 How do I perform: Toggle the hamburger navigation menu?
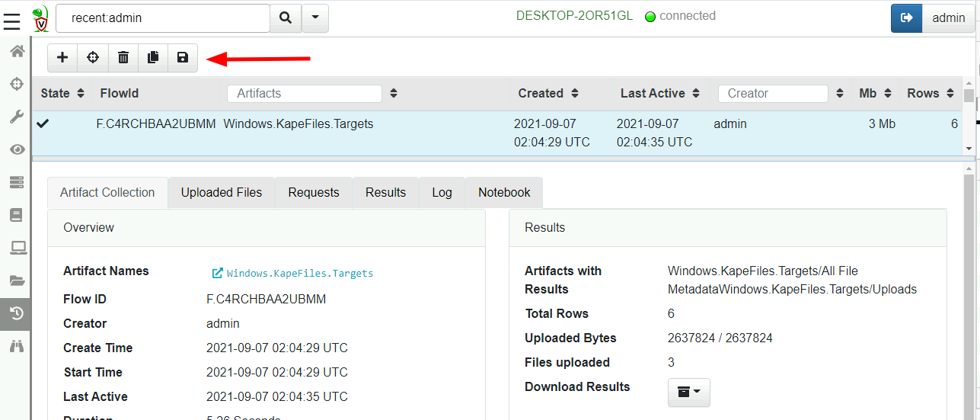pos(11,21)
